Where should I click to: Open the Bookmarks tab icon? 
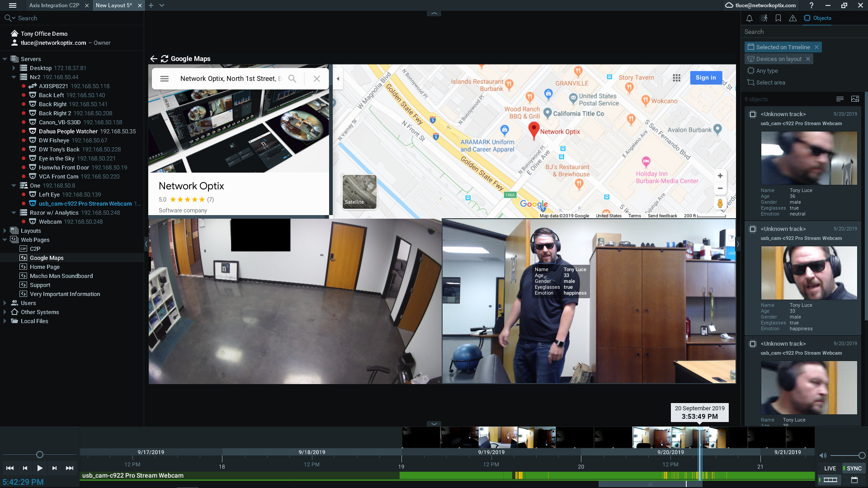pyautogui.click(x=778, y=18)
